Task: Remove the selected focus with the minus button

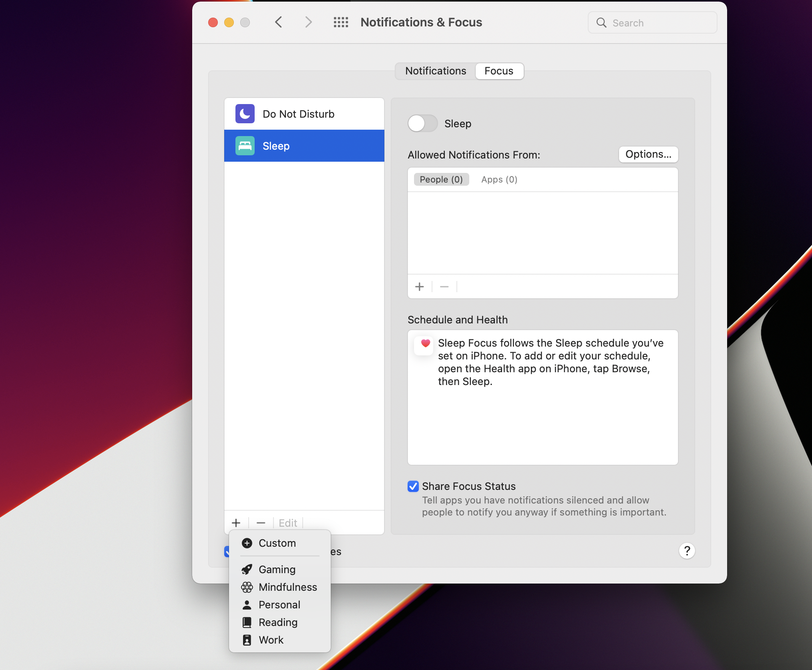Action: 261,523
